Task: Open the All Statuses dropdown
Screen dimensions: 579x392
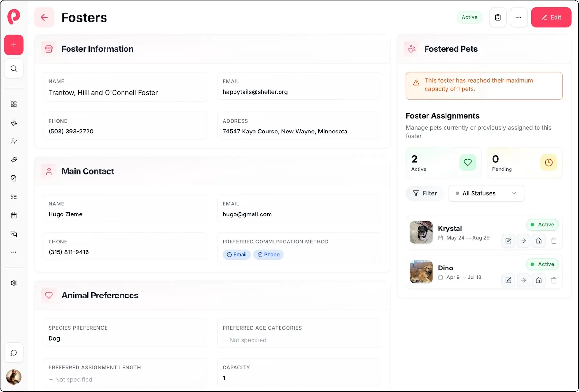Action: (486, 193)
